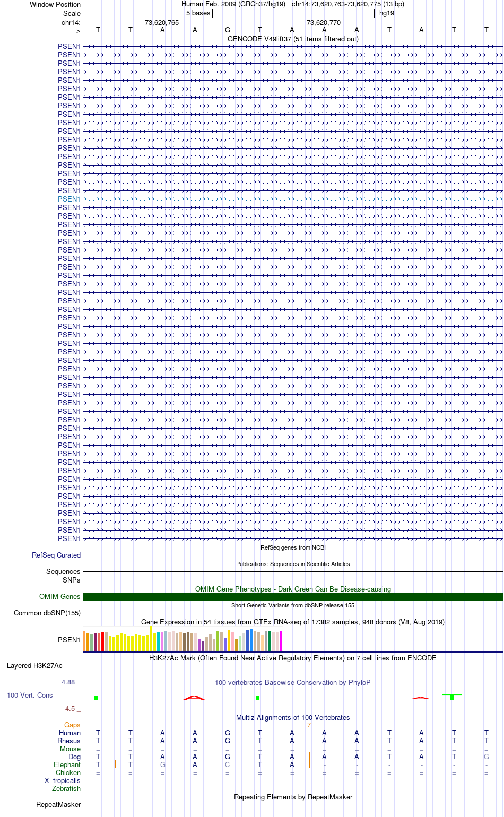504x817 pixels.
Task: Click the RepeatMasker track label
Action: [x=58, y=805]
